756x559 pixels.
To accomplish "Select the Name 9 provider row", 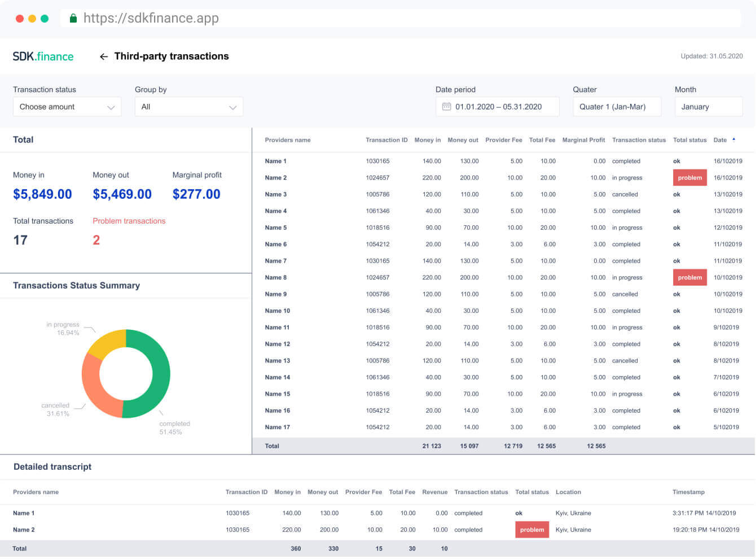I will coord(503,294).
